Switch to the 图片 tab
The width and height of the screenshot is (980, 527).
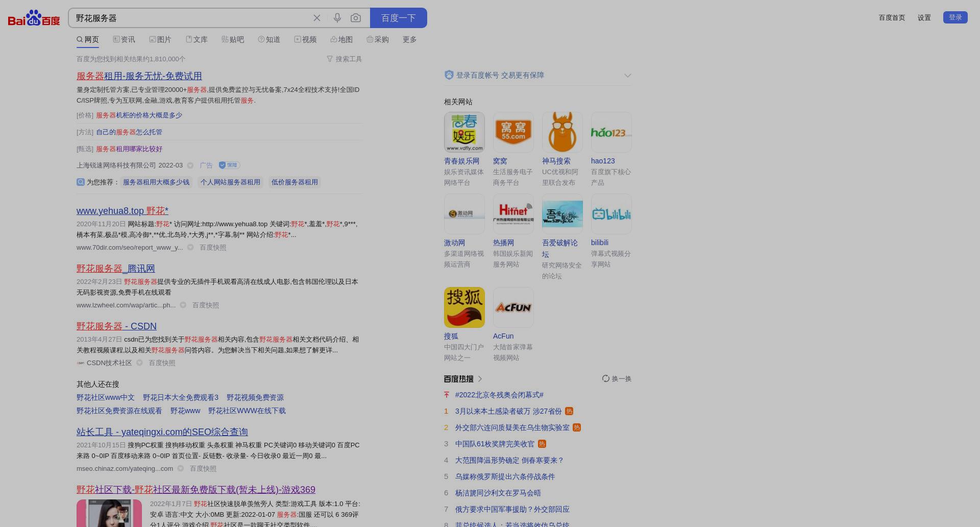160,39
